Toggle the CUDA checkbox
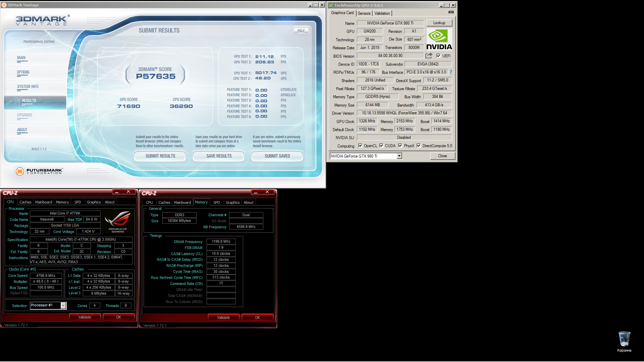This screenshot has height=362, width=644. pos(381,146)
